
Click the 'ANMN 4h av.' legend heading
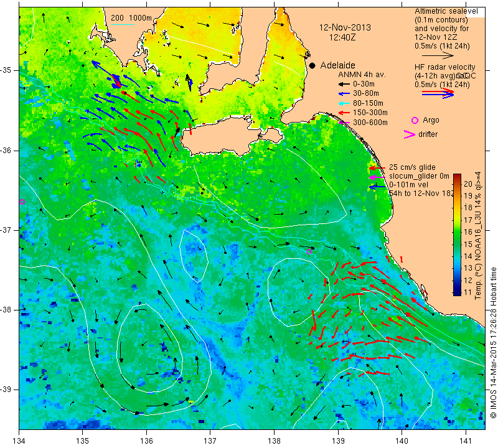[x=362, y=75]
